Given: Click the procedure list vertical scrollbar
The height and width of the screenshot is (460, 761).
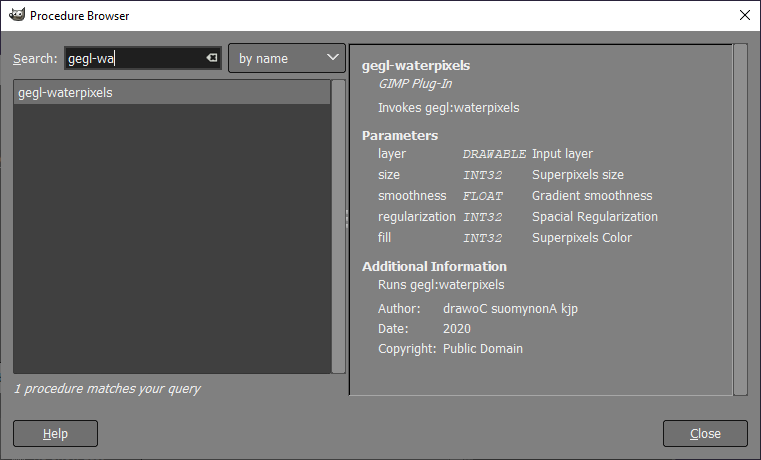Looking at the screenshot, I should (x=338, y=227).
